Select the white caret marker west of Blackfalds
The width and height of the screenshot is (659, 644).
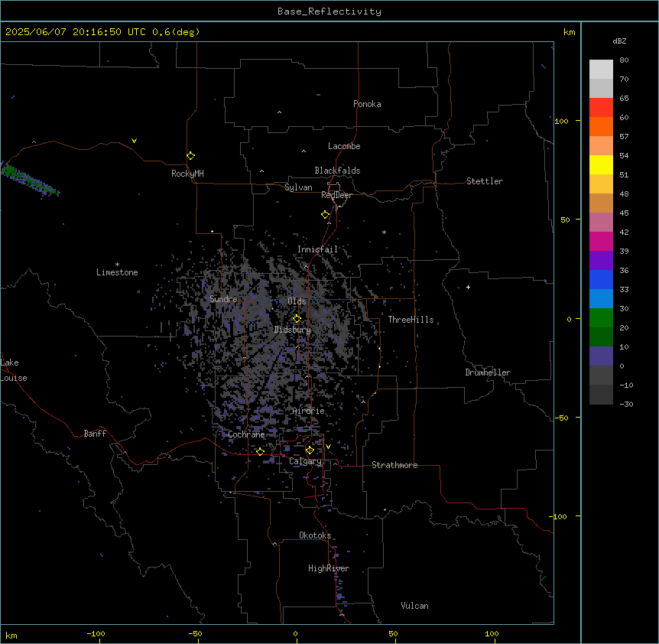click(x=261, y=171)
